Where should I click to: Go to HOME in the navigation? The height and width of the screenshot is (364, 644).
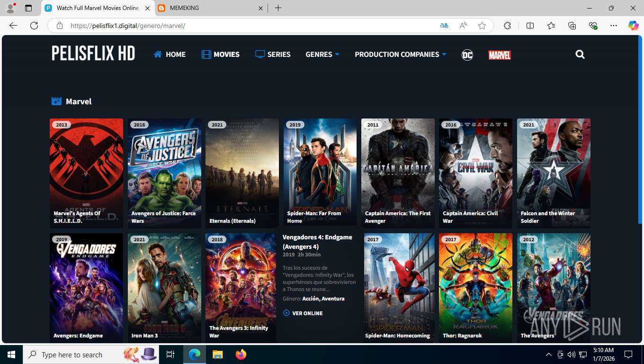pyautogui.click(x=170, y=55)
